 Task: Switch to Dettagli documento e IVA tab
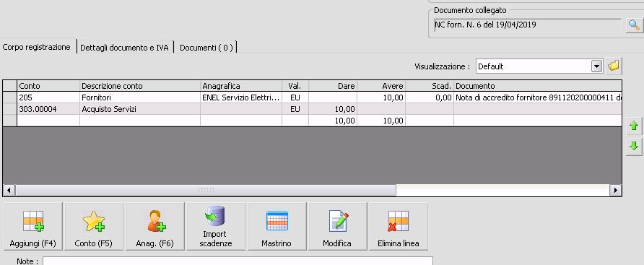coord(124,48)
